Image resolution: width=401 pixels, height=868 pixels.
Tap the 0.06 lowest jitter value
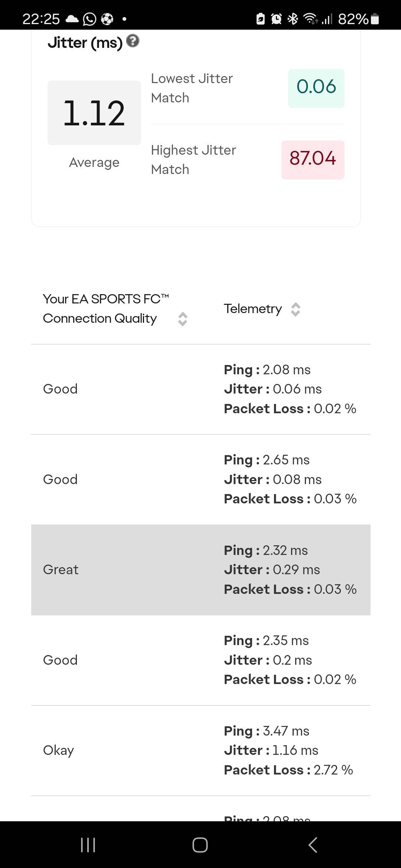[316, 88]
